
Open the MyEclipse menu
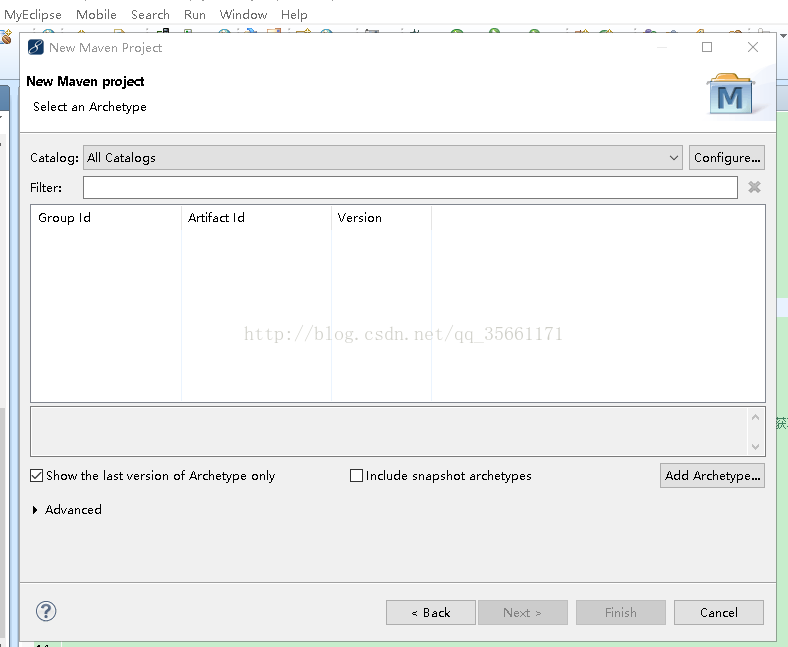(x=33, y=15)
